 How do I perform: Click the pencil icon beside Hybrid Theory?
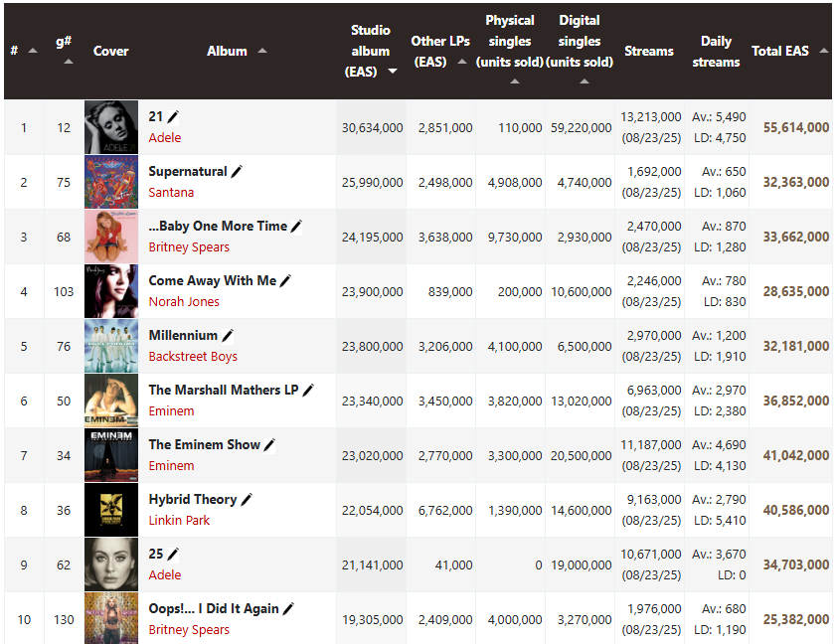[247, 499]
